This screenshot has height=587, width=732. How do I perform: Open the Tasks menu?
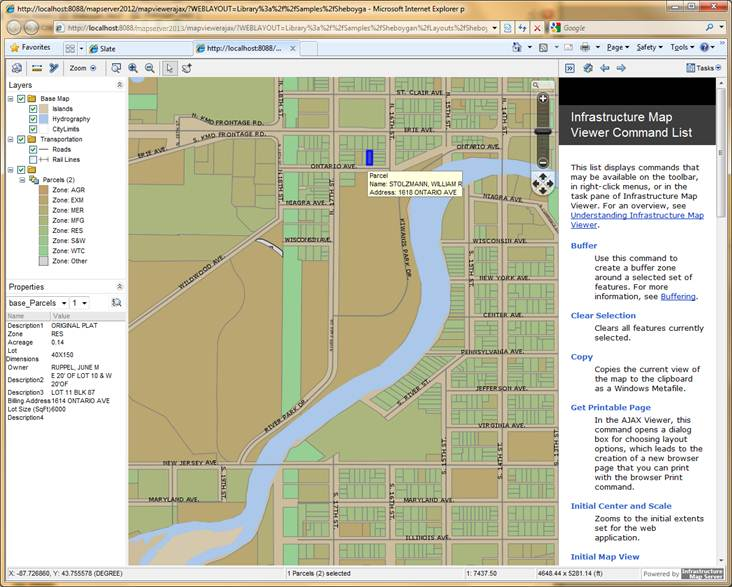point(704,68)
